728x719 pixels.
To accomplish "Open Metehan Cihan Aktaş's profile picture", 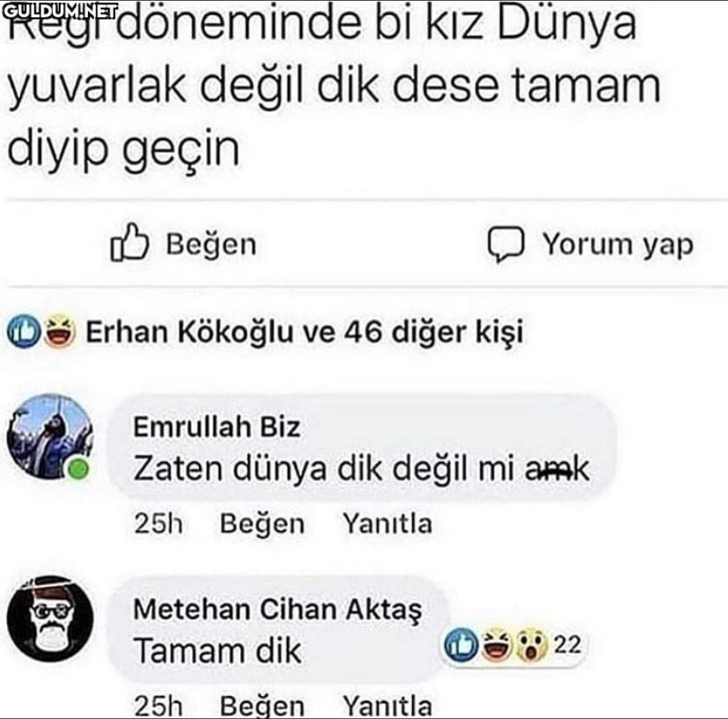I will [x=50, y=619].
